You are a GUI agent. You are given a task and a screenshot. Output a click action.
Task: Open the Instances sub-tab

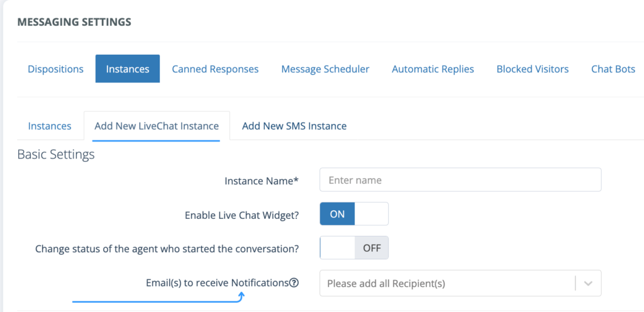(50, 126)
